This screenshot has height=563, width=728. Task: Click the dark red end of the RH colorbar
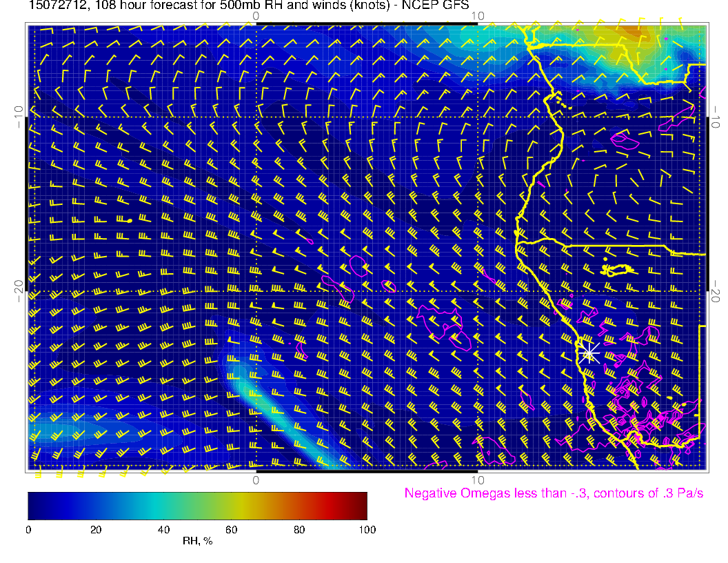point(363,505)
